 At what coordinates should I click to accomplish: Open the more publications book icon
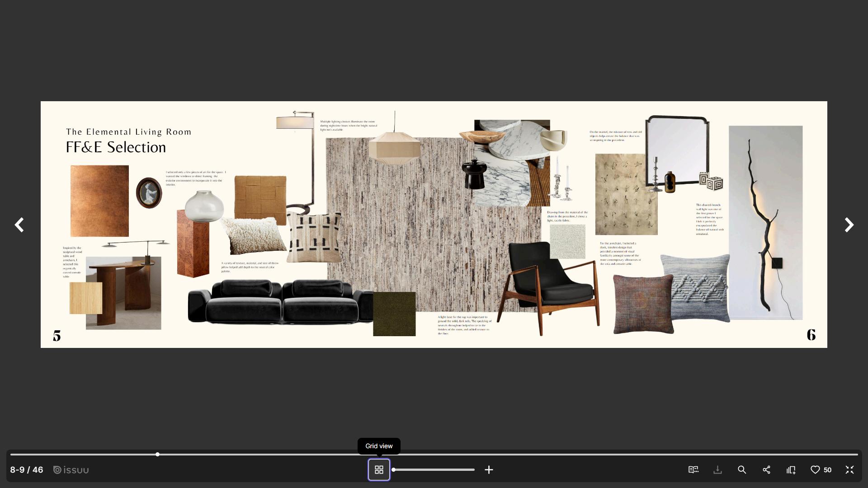[x=693, y=470]
